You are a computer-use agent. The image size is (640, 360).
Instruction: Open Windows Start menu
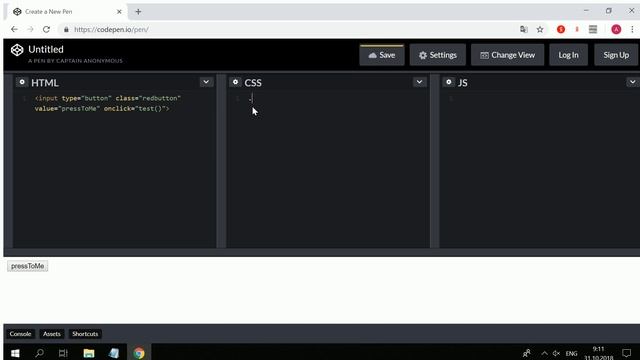[15, 353]
